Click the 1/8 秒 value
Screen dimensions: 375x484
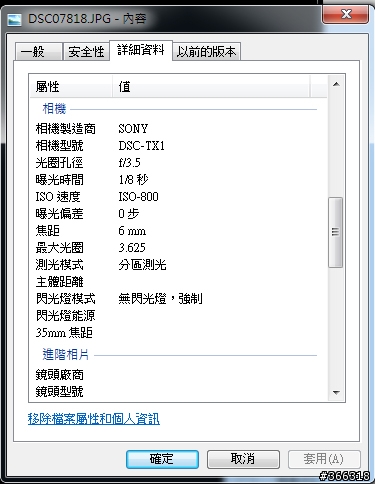tap(133, 180)
